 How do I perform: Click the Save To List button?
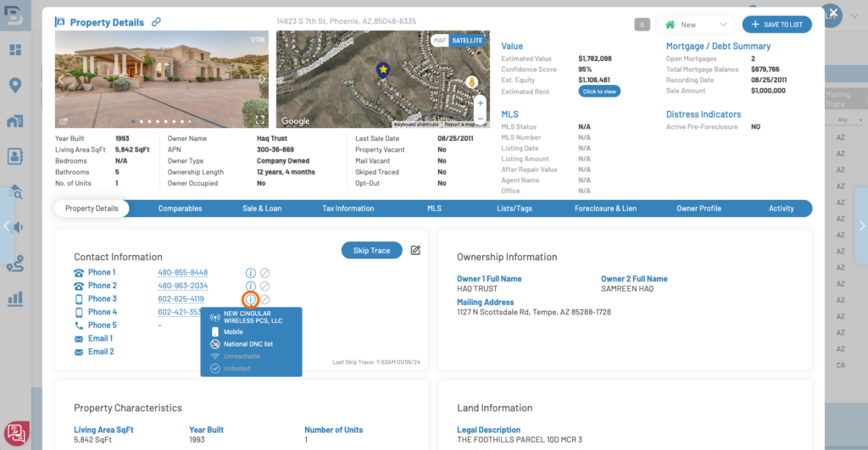tap(776, 25)
